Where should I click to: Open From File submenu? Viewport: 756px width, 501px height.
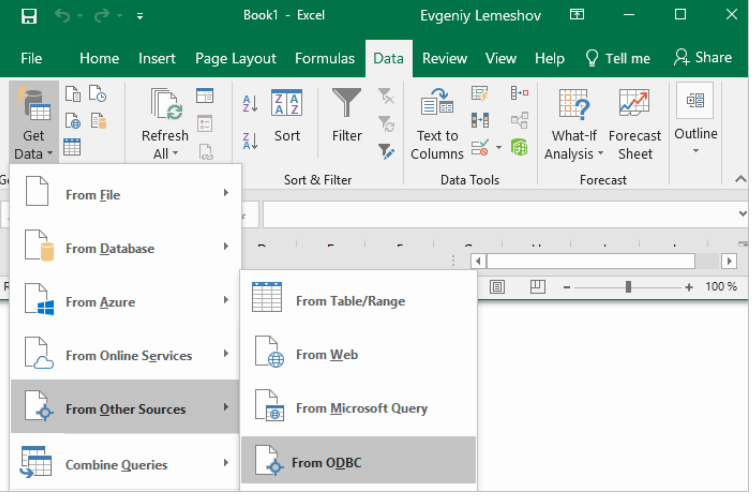click(x=125, y=195)
